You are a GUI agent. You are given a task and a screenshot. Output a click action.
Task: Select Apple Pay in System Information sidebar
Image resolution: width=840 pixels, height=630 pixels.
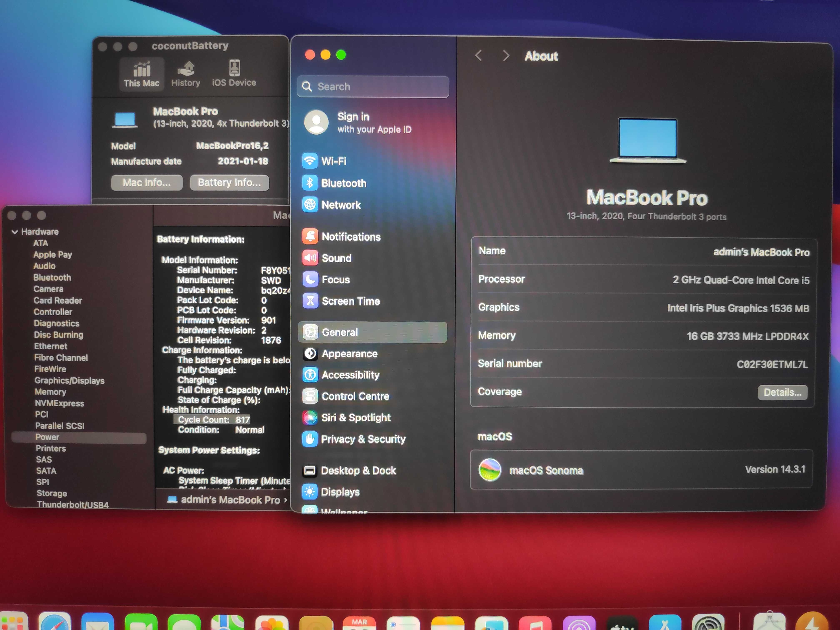(x=53, y=254)
